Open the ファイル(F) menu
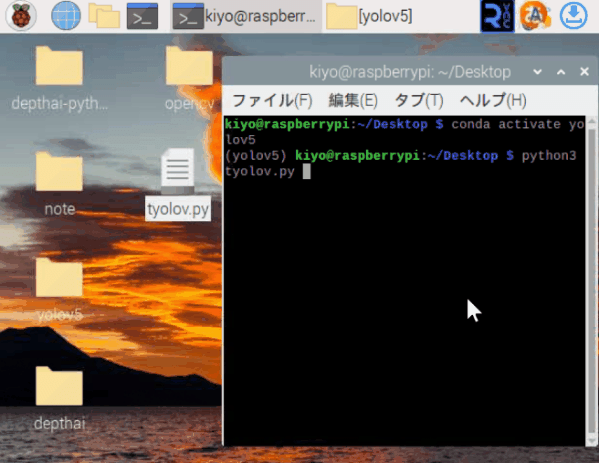 [272, 100]
